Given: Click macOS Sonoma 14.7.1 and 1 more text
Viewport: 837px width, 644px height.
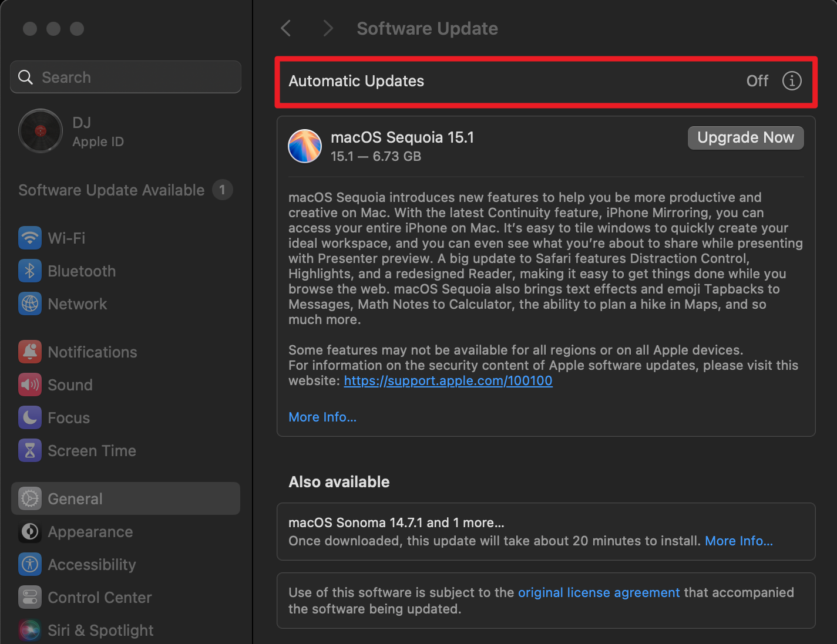Looking at the screenshot, I should [396, 522].
